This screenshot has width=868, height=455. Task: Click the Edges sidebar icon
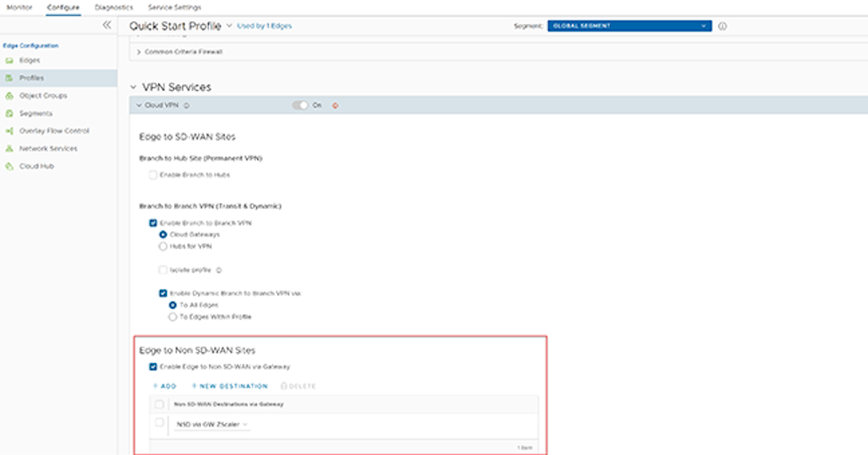tap(10, 61)
